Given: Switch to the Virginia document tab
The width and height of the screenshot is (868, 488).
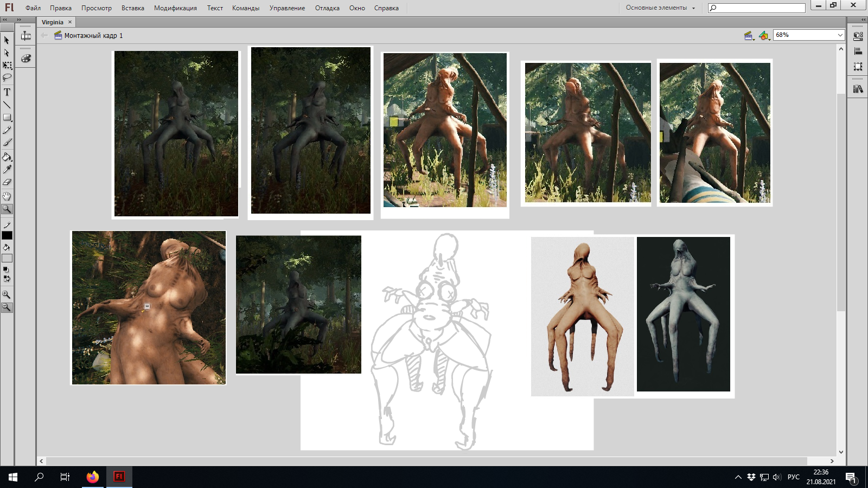Looking at the screenshot, I should coord(53,22).
